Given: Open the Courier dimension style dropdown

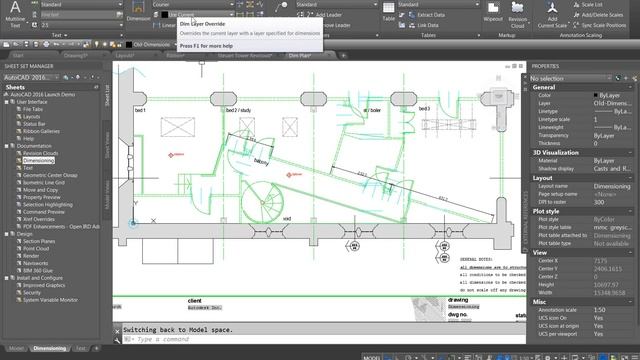Looking at the screenshot, I should tap(193, 4).
